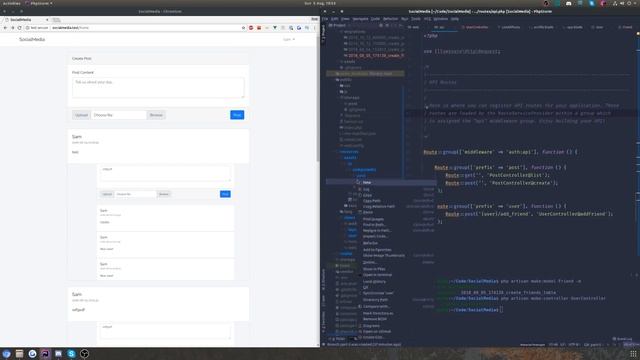Select the UserController editor tab
Screen dimensions: 640x360
point(475,27)
